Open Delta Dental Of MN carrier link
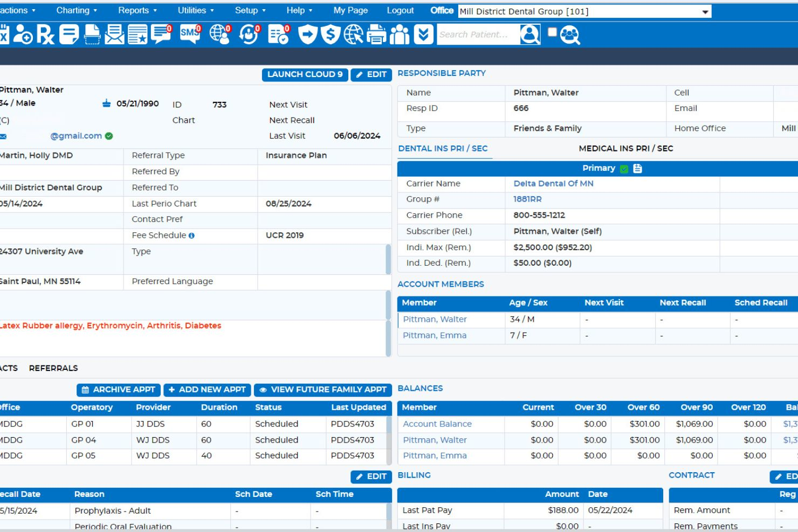This screenshot has height=532, width=798. click(553, 183)
